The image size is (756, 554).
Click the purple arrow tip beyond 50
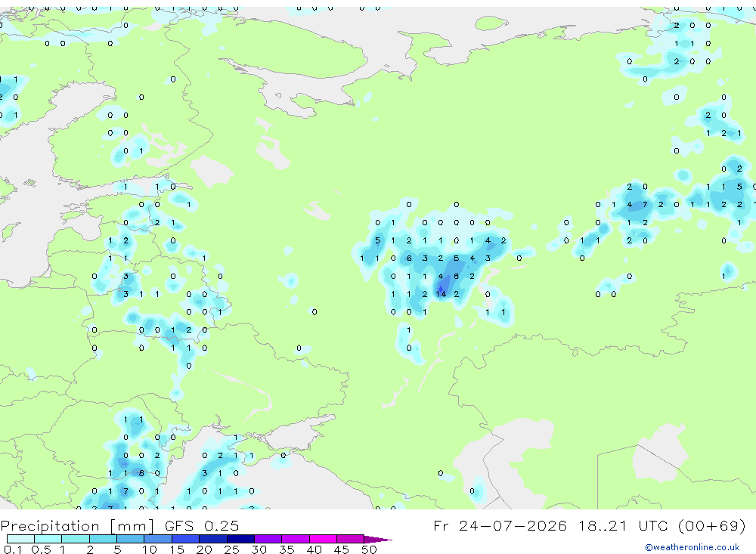click(x=379, y=539)
